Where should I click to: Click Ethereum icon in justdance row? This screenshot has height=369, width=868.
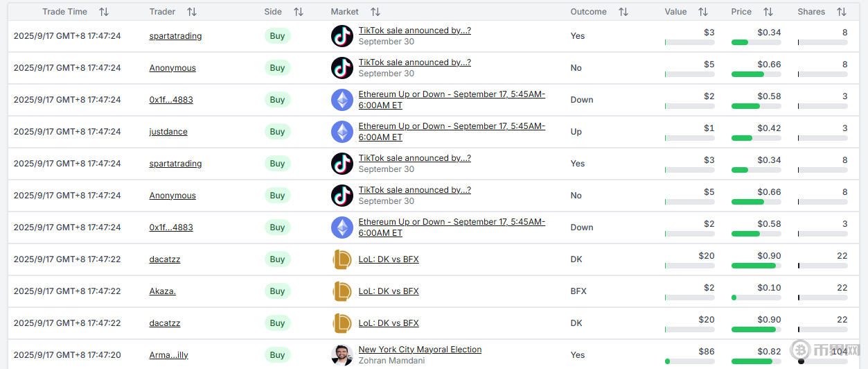[342, 132]
